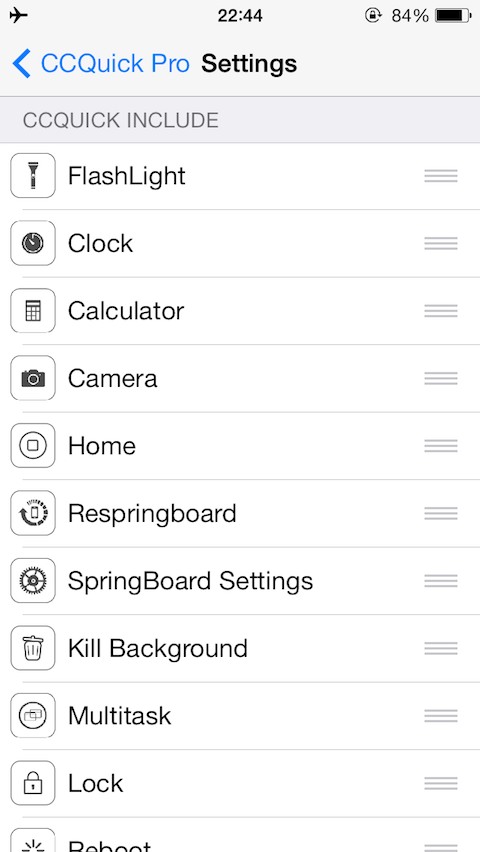Tap the rotation lock status icon

tap(373, 16)
